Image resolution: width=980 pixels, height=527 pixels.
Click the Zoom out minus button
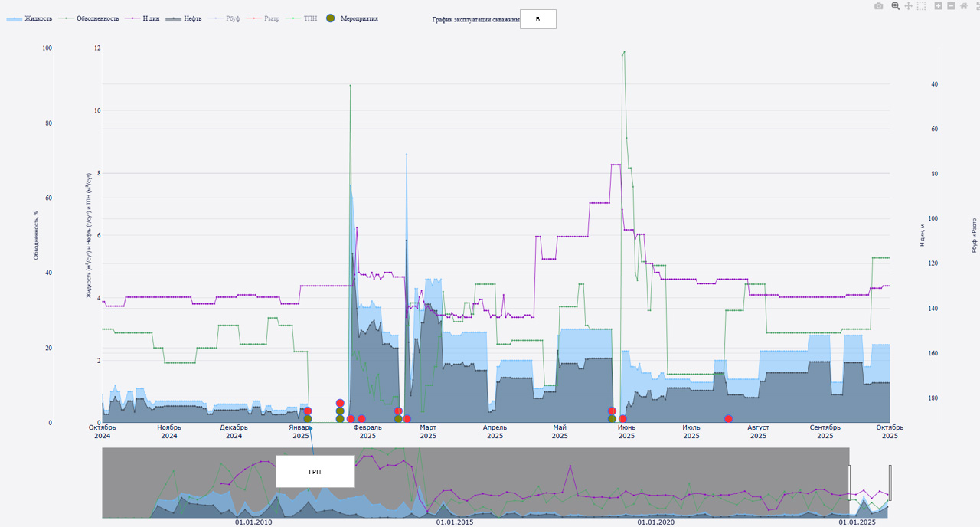(951, 6)
